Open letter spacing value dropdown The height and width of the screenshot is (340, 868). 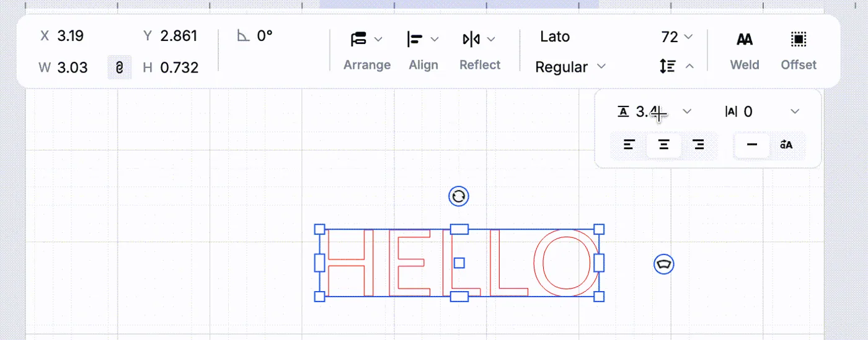[795, 111]
